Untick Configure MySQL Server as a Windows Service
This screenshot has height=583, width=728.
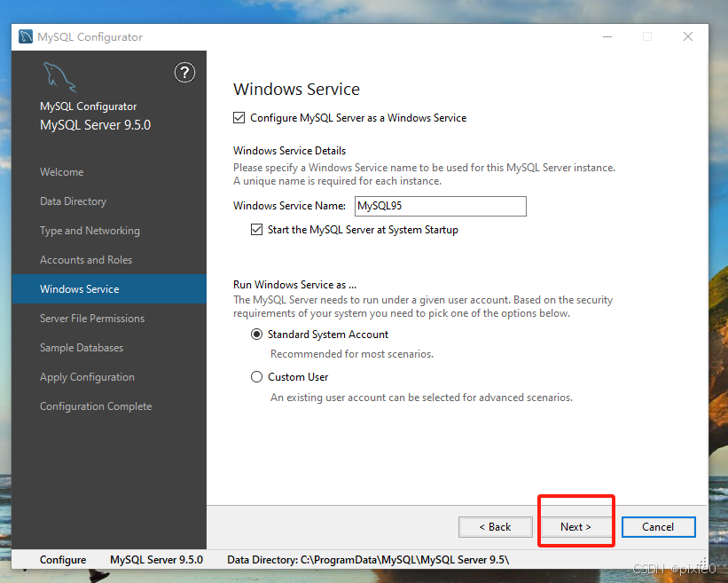239,118
